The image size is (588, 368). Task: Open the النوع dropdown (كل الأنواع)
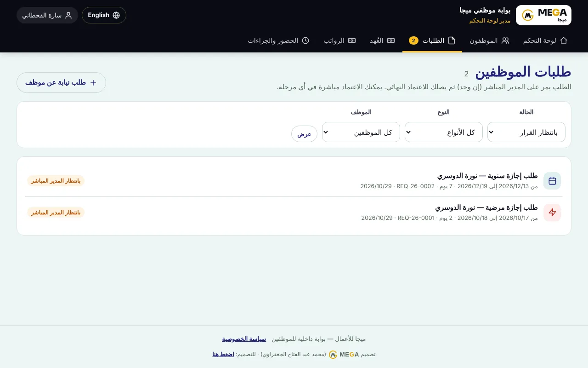click(x=444, y=132)
